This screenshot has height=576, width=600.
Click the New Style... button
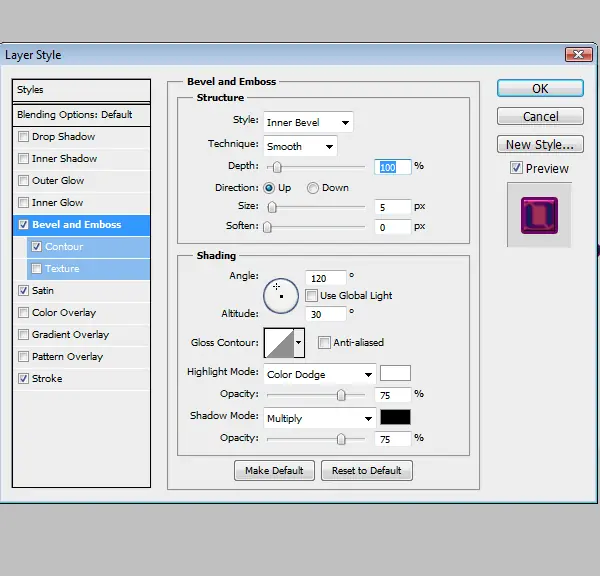tap(540, 145)
